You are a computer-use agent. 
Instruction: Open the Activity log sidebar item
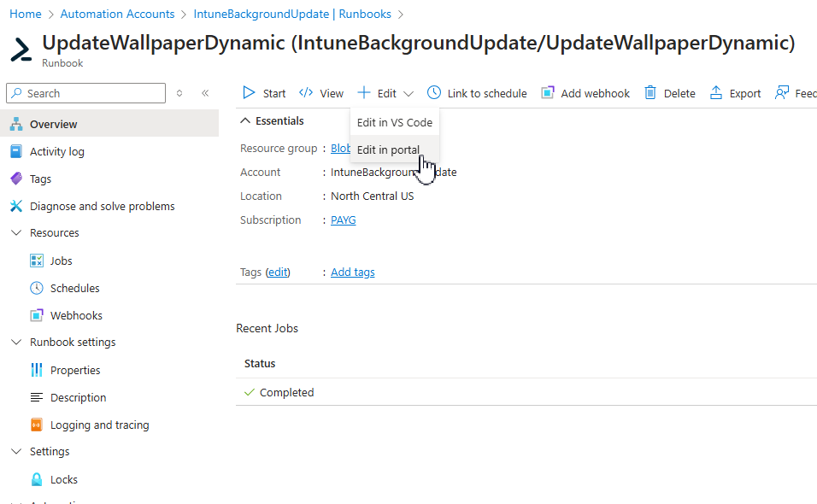[56, 151]
